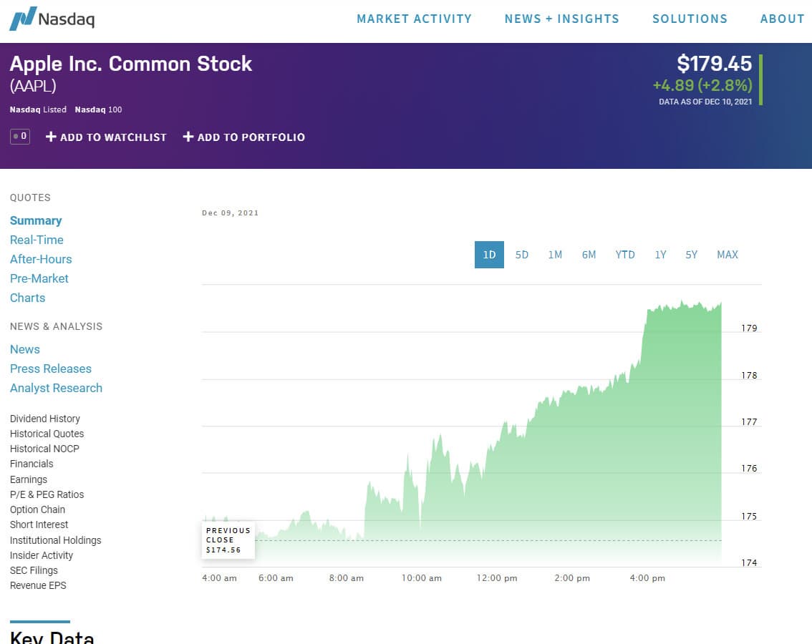Select the 6M chart range

point(589,255)
